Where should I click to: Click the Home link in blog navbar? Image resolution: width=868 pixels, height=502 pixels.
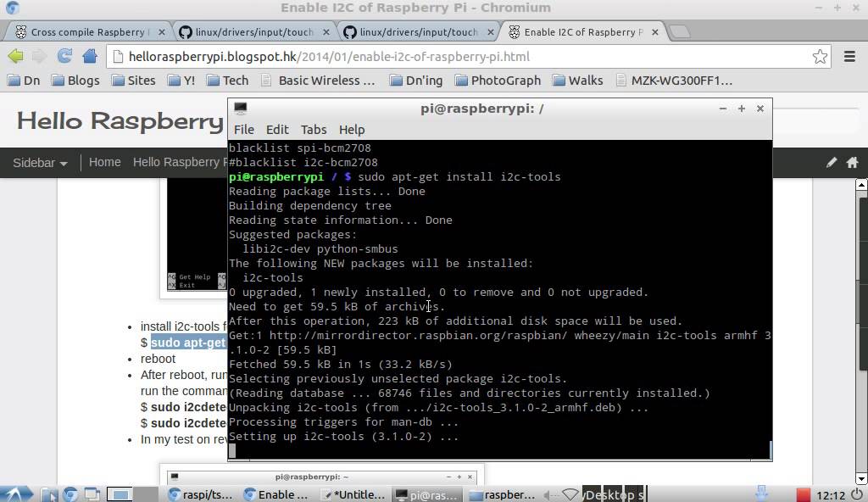pos(104,162)
